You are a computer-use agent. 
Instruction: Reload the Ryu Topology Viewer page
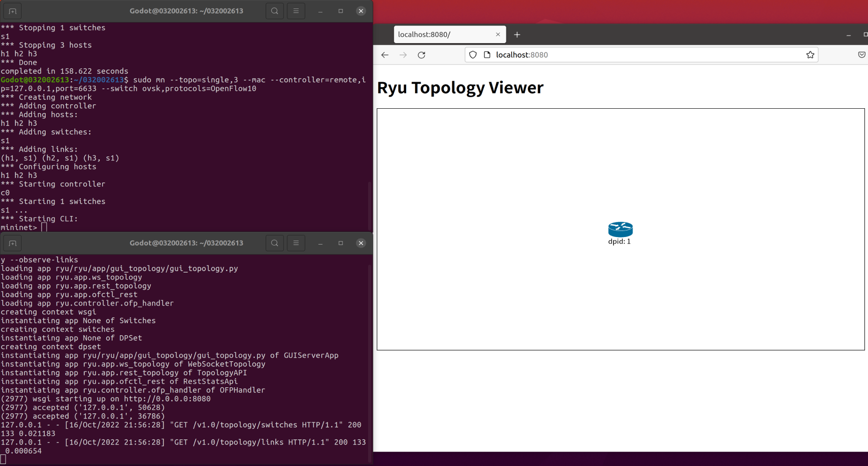coord(422,55)
